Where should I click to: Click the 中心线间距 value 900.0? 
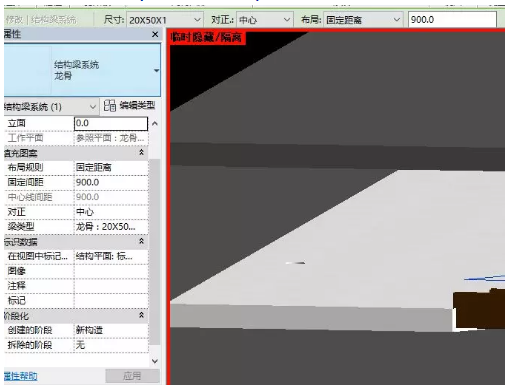click(111, 197)
